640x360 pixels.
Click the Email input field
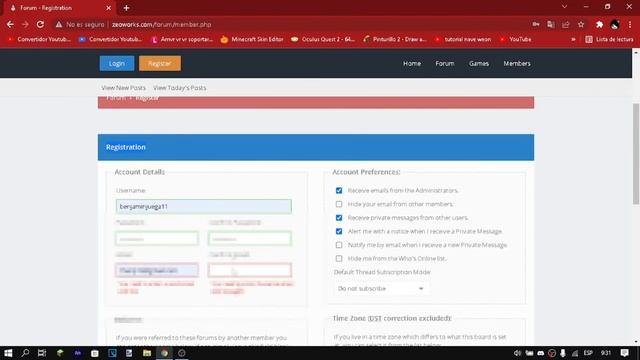coord(157,270)
